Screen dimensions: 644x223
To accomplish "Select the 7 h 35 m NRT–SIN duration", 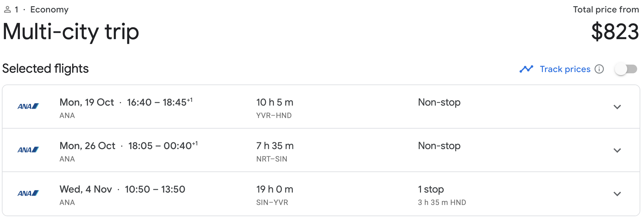I will 275,146.
